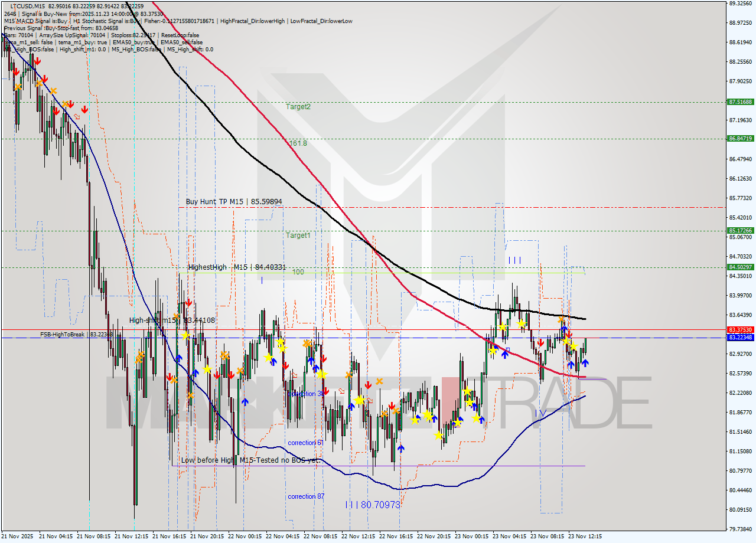Select the hollow red arrow signal in the downtrend
The height and width of the screenshot is (543, 756).
pyautogui.click(x=77, y=117)
